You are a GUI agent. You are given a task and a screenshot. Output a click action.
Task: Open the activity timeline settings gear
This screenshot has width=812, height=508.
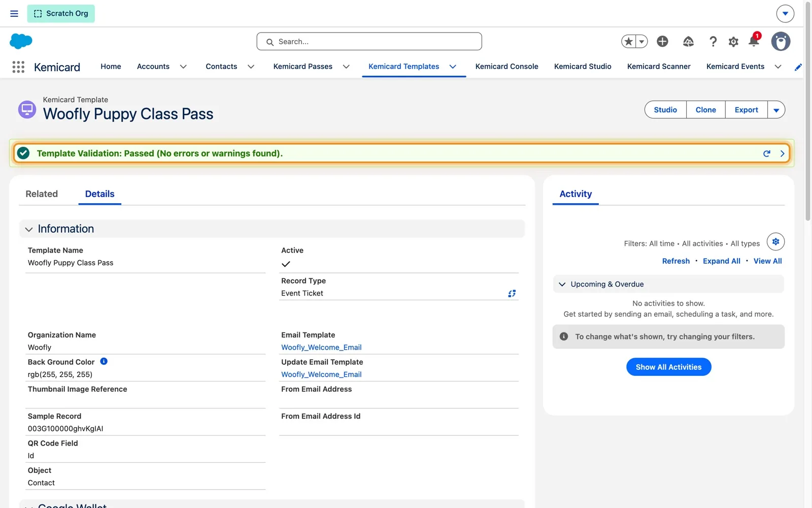tap(775, 242)
